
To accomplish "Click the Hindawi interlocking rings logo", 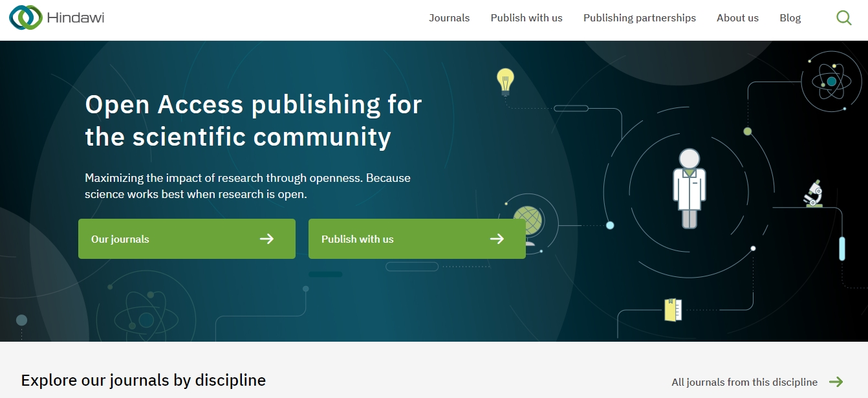I will coord(26,17).
